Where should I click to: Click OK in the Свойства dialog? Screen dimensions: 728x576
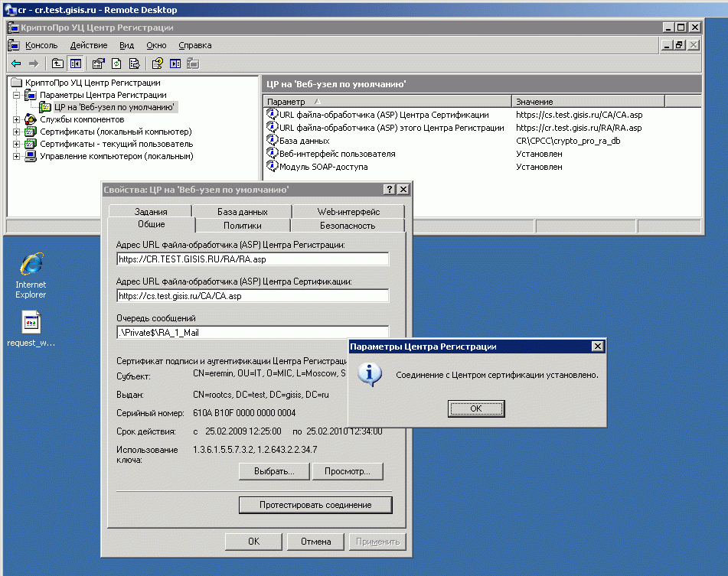tap(253, 542)
